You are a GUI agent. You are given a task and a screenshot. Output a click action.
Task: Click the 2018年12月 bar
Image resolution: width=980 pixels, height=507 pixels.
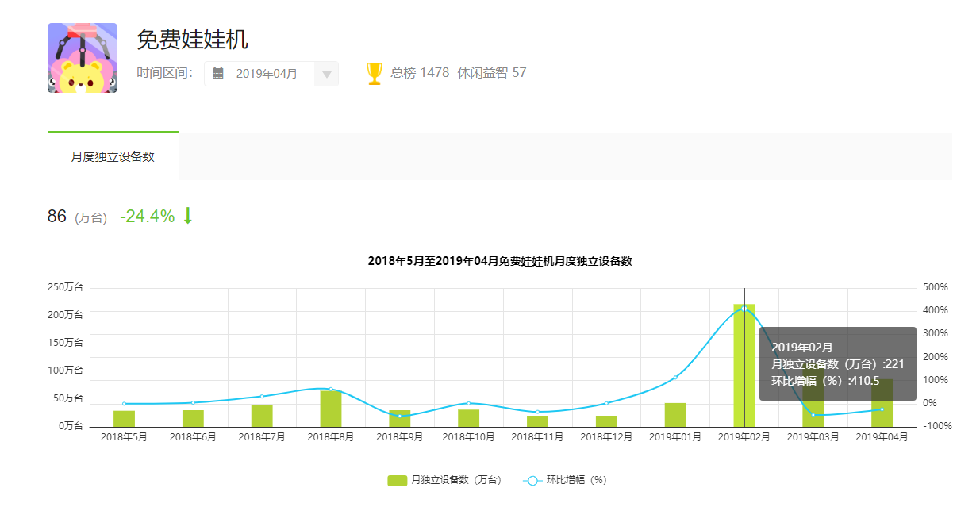(x=606, y=421)
